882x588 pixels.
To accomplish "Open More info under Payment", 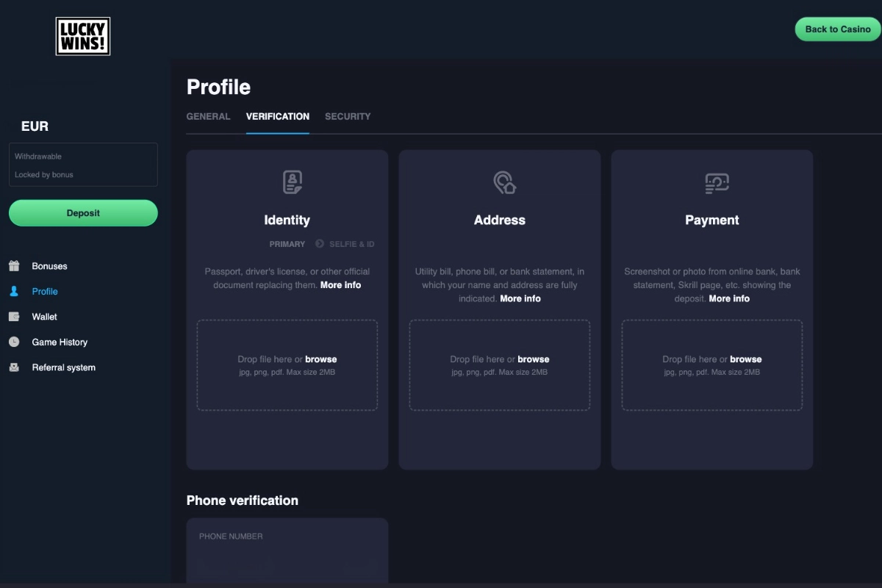I will pyautogui.click(x=730, y=298).
